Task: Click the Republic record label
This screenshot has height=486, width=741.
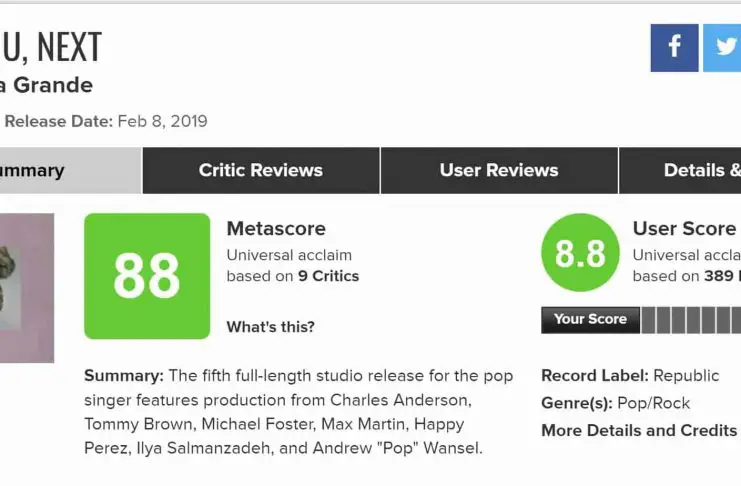Action: [x=686, y=376]
